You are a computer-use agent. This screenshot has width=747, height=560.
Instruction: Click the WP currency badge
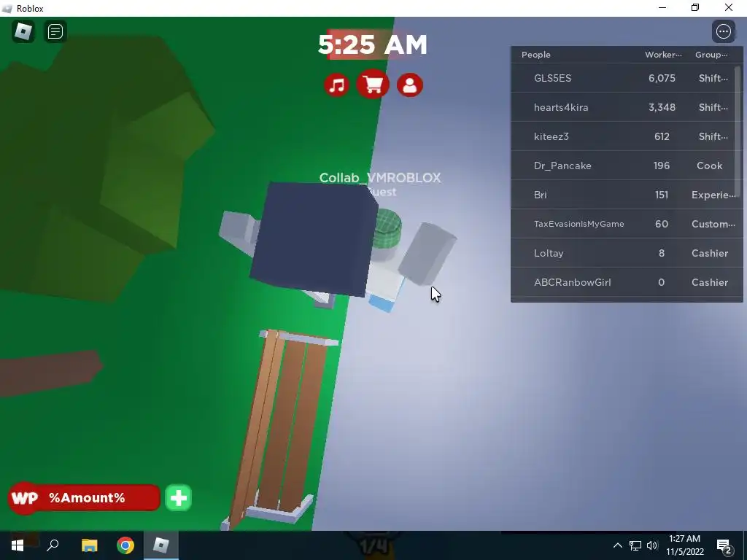pyautogui.click(x=24, y=498)
